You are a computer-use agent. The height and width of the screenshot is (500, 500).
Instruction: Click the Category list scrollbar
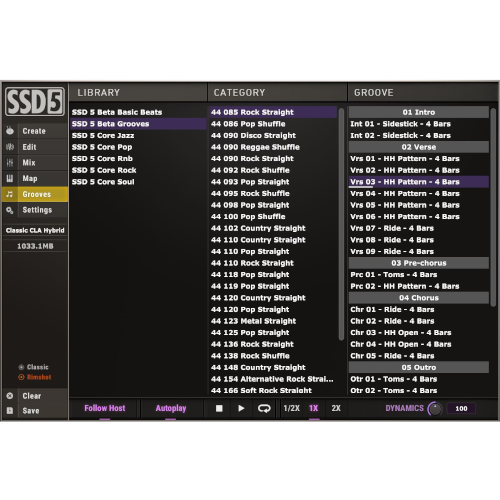(341, 224)
